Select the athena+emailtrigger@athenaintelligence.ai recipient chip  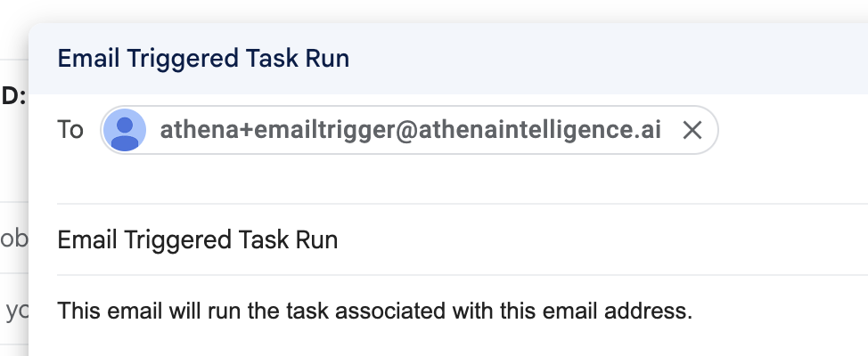tap(409, 130)
